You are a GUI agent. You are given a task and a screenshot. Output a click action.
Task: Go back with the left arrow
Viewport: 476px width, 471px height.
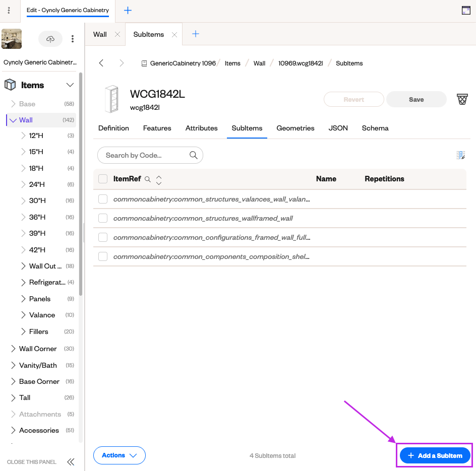pyautogui.click(x=101, y=63)
